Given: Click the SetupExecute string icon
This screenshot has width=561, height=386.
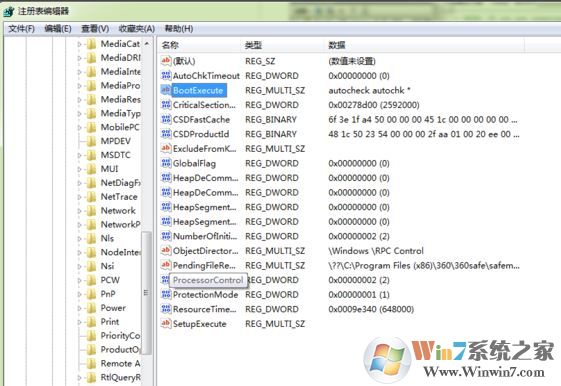Looking at the screenshot, I should click(x=166, y=324).
